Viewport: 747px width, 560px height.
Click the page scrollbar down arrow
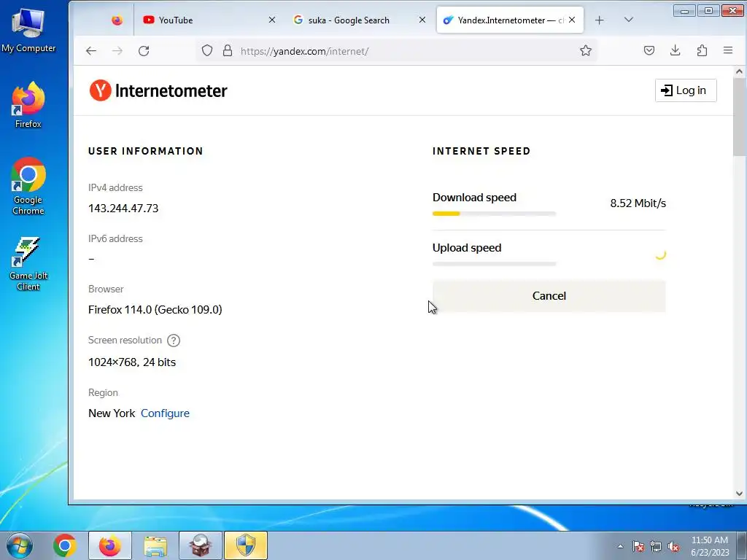(740, 494)
